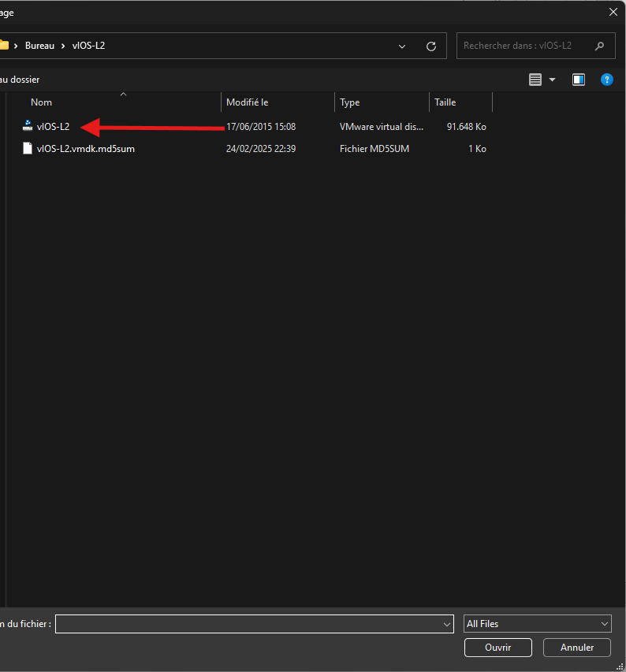Screen dimensions: 626x672
Task: Expand the address bar history dropdown
Action: point(402,46)
